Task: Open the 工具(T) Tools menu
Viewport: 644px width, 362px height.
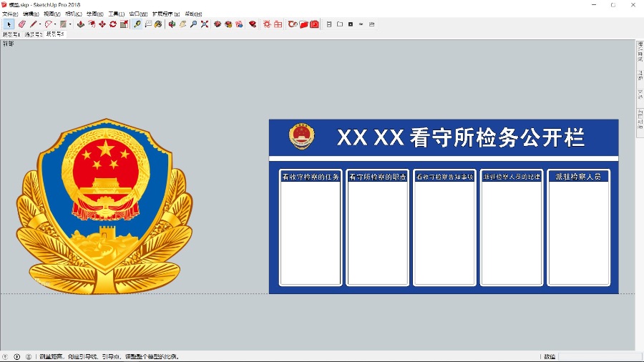Action: (116, 14)
